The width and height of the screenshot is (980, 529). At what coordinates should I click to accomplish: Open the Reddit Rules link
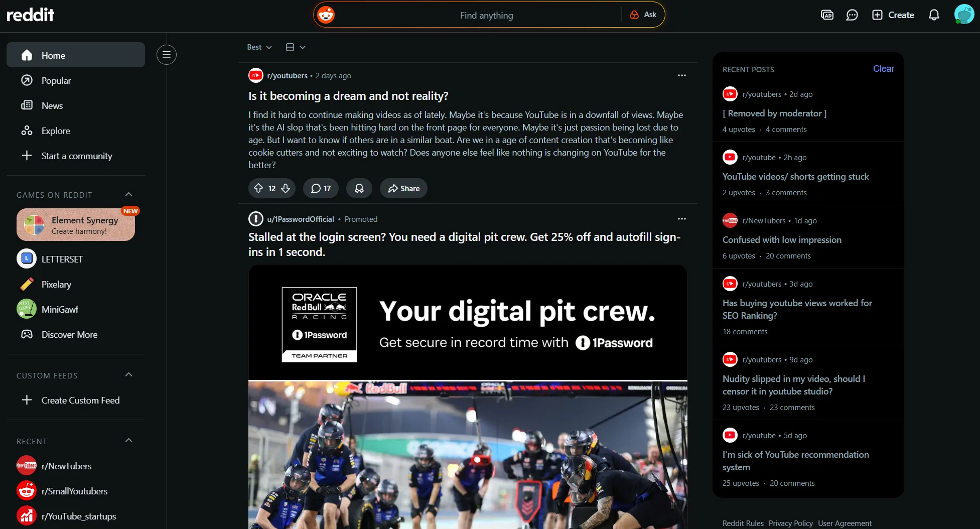(x=743, y=523)
